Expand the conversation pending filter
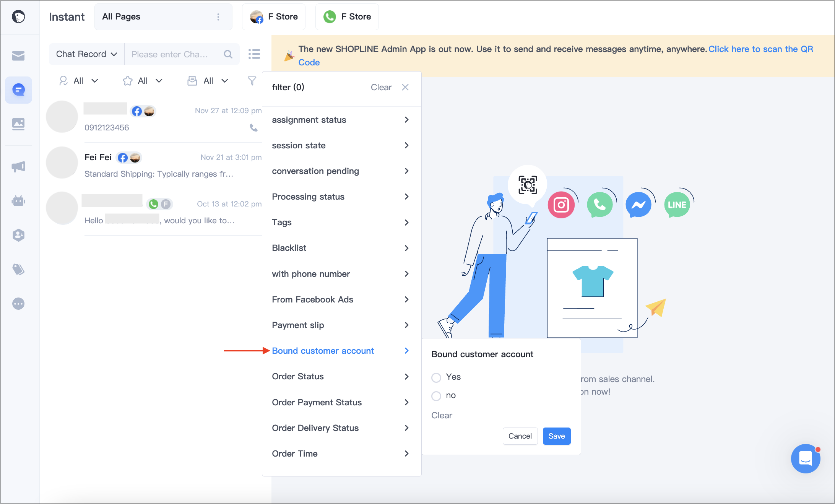 tap(341, 171)
